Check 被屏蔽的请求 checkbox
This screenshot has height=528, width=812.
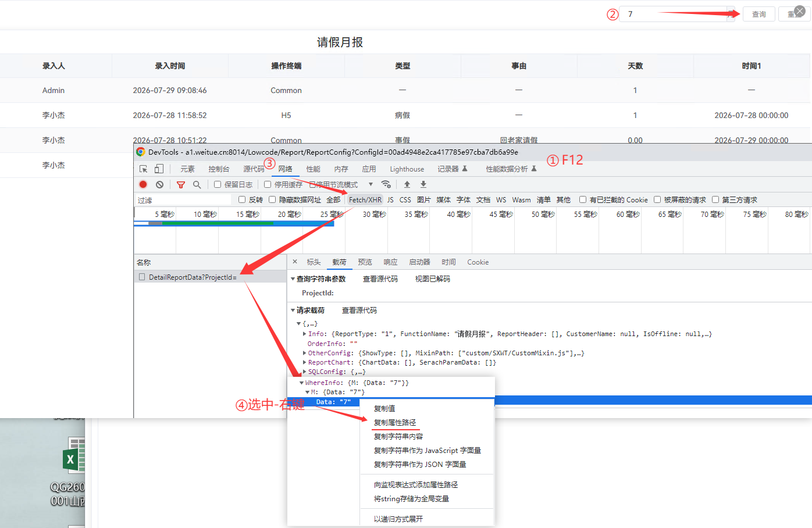(657, 199)
